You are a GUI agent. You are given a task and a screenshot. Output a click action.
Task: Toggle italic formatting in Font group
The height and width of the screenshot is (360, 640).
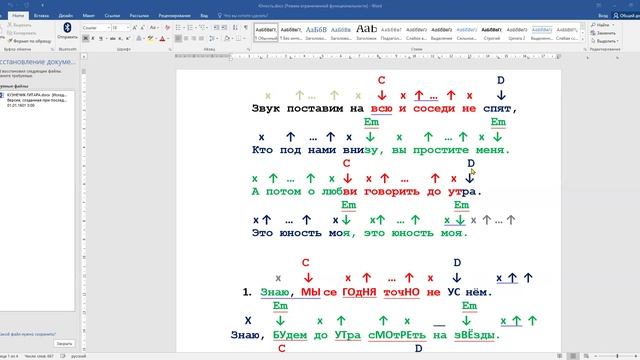pyautogui.click(x=93, y=38)
